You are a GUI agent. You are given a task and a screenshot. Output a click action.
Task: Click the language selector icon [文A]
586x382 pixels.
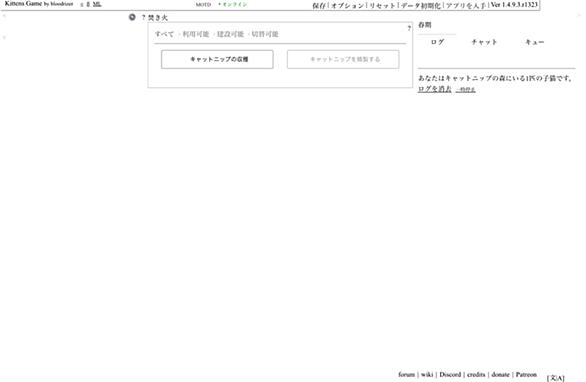tap(555, 378)
